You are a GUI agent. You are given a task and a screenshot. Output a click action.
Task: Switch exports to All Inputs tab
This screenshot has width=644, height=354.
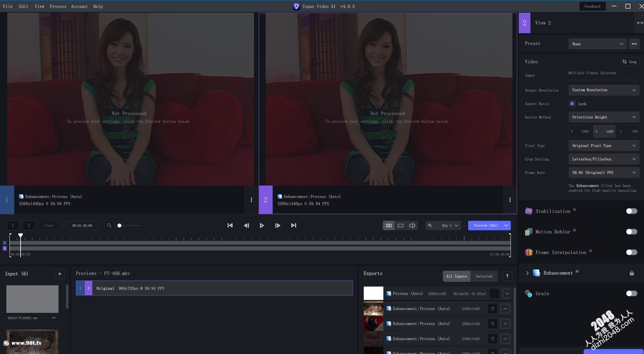pos(456,276)
